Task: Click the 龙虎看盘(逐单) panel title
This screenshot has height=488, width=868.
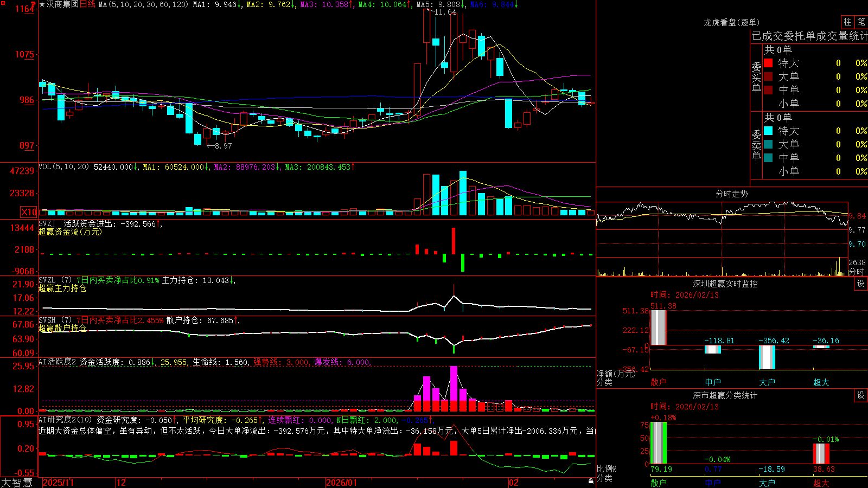Action: pos(731,22)
